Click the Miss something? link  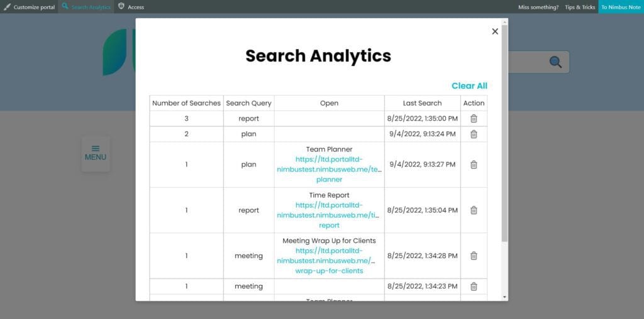coord(538,7)
